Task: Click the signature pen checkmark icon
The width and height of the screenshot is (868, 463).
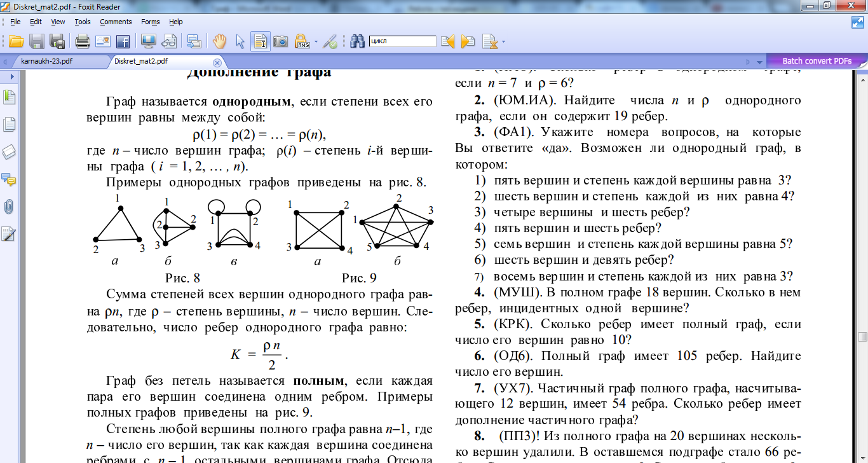Action: pos(330,41)
